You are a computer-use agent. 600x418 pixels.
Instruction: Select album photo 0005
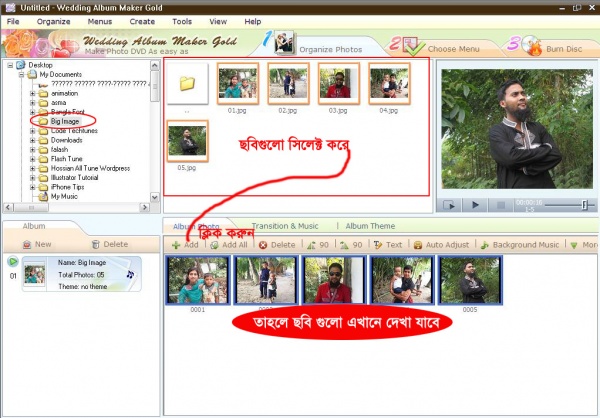coord(470,280)
